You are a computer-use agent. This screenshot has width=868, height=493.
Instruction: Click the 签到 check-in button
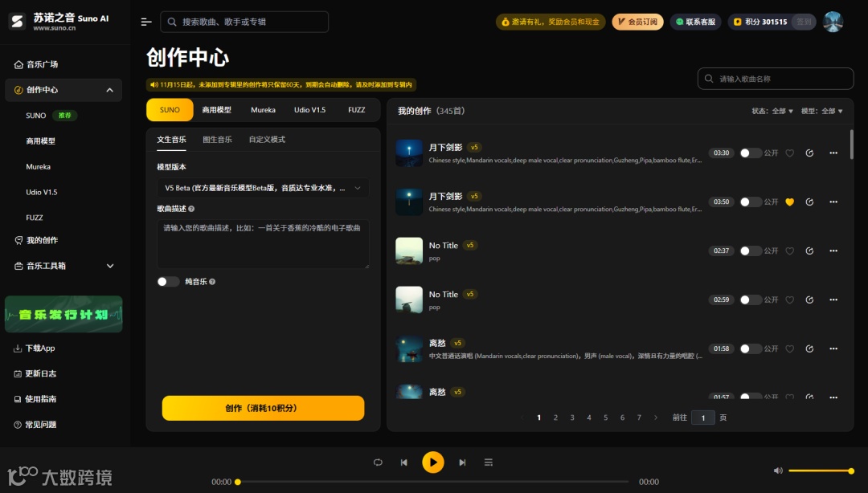pos(804,22)
